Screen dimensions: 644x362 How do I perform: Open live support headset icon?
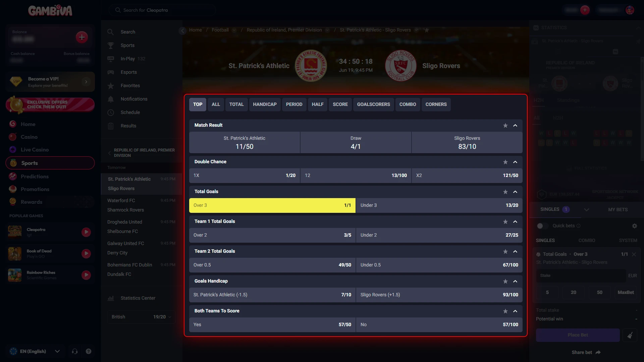pos(74,351)
